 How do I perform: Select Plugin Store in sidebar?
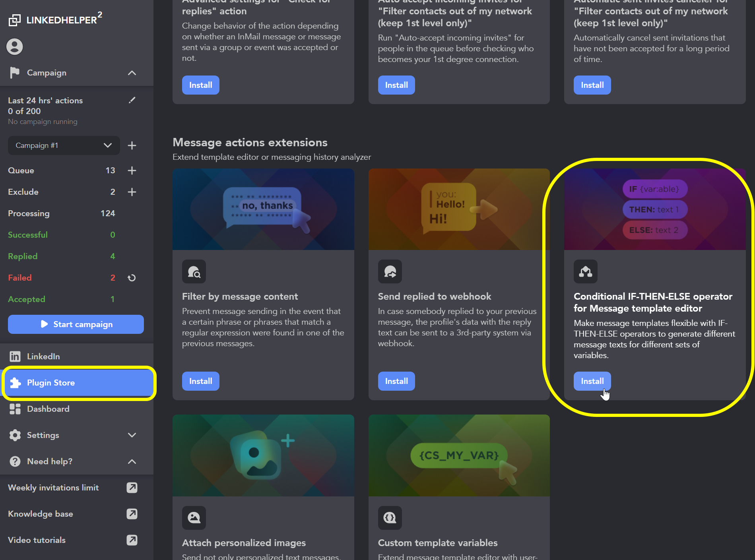coord(77,383)
